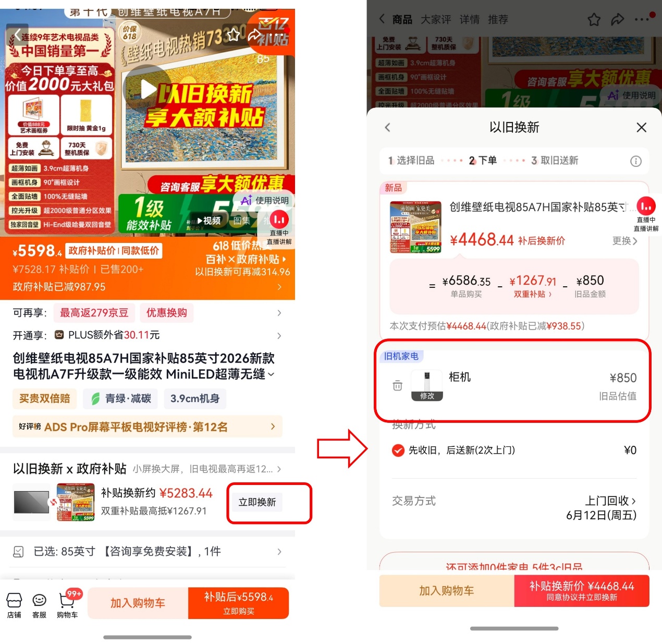662x644 pixels.
Task: Switch to the 大家评 tab
Action: 436,20
